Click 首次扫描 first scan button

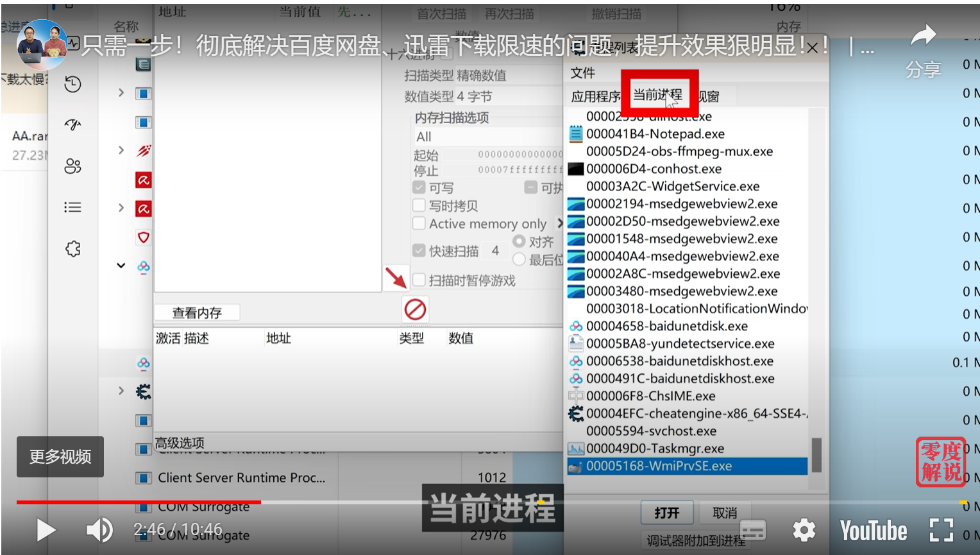(x=441, y=13)
